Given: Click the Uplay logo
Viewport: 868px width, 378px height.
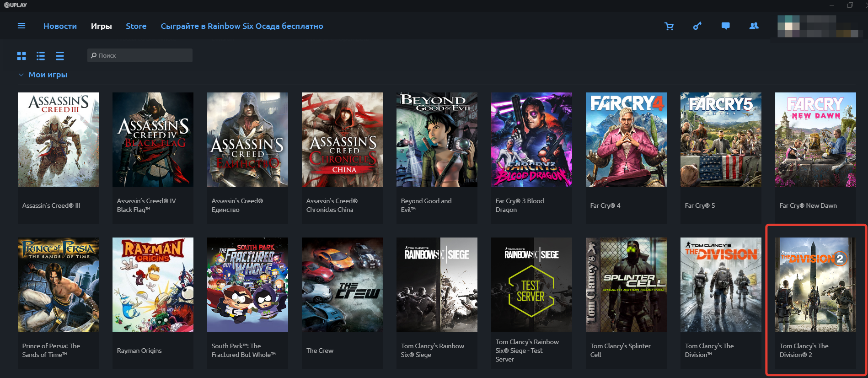Looking at the screenshot, I should [x=16, y=5].
